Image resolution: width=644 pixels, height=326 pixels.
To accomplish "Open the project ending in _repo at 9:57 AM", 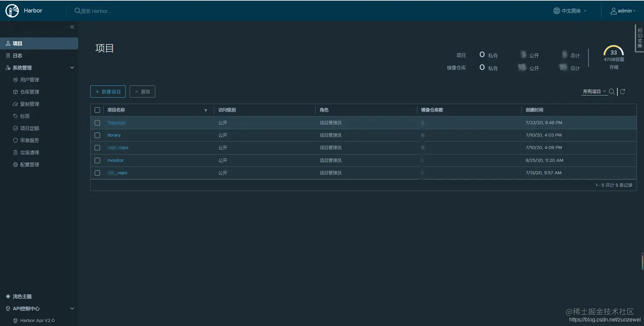I will point(117,173).
